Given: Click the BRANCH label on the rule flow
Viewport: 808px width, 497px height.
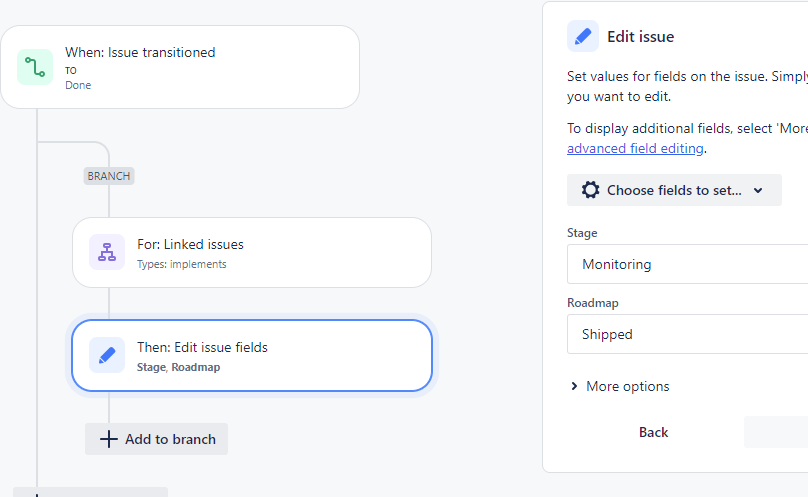Looking at the screenshot, I should (109, 176).
